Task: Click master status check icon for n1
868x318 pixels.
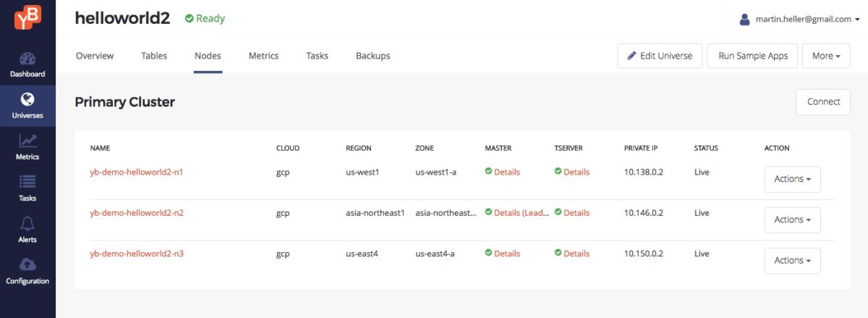Action: (x=488, y=172)
